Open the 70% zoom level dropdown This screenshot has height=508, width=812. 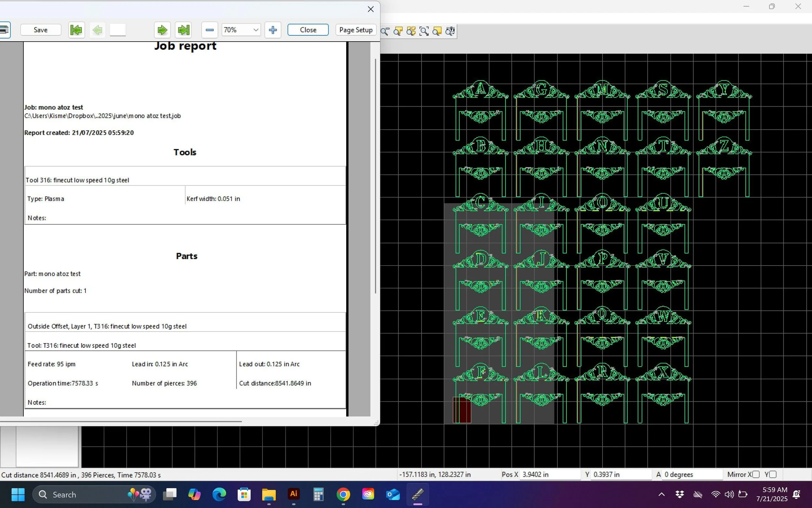coord(255,30)
